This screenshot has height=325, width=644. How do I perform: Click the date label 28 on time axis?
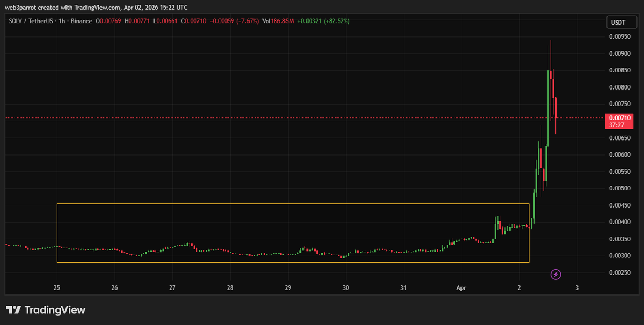[x=230, y=287]
